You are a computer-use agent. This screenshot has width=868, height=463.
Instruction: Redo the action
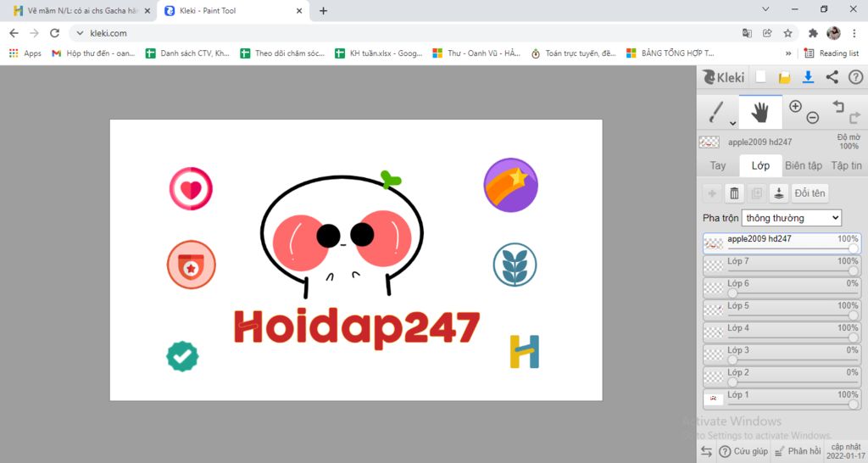click(x=854, y=117)
